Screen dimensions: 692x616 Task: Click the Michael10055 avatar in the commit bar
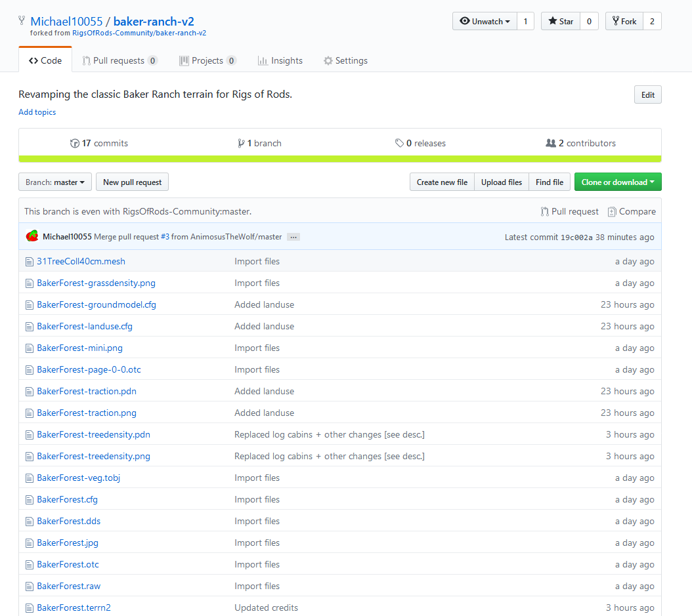(x=32, y=236)
